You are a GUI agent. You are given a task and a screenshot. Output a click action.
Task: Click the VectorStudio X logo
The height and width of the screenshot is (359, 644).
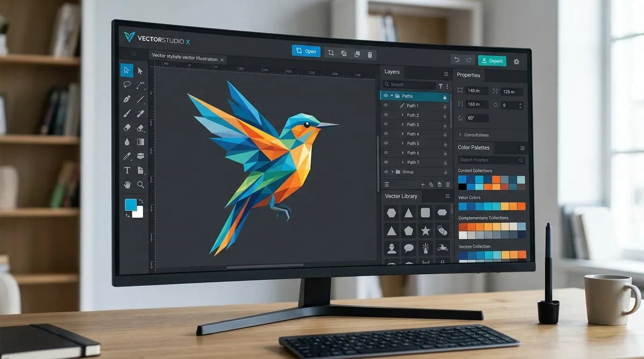point(157,38)
